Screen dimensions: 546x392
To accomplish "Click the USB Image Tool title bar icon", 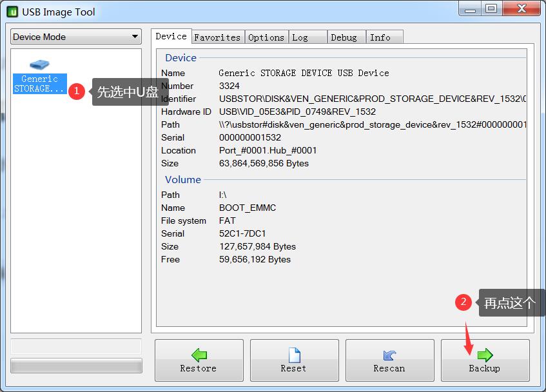I will (12, 12).
